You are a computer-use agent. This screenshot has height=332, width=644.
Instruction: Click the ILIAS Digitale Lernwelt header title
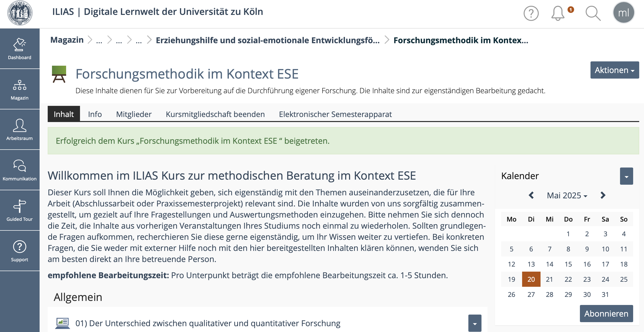tap(157, 12)
